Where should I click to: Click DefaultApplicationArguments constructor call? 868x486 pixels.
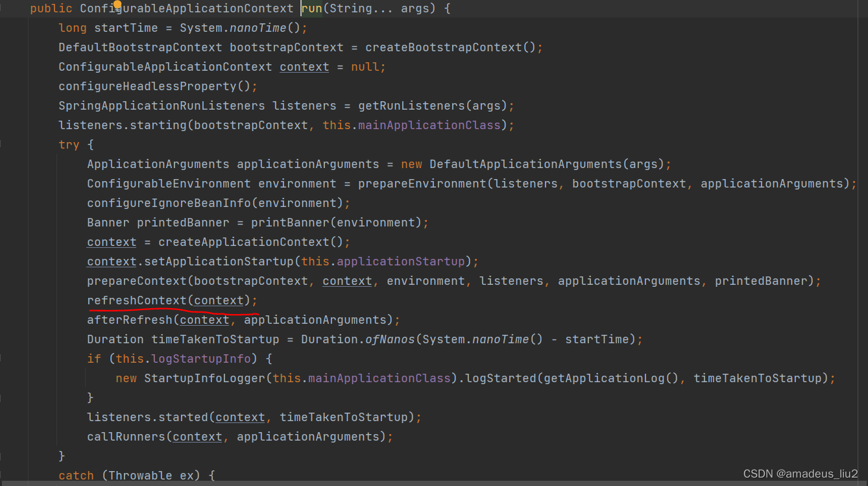click(547, 164)
